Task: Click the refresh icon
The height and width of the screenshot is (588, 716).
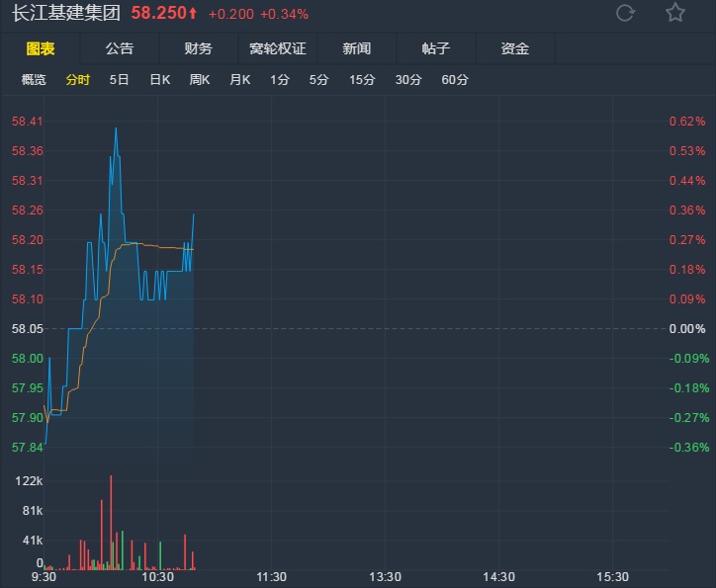Action: pos(625,13)
